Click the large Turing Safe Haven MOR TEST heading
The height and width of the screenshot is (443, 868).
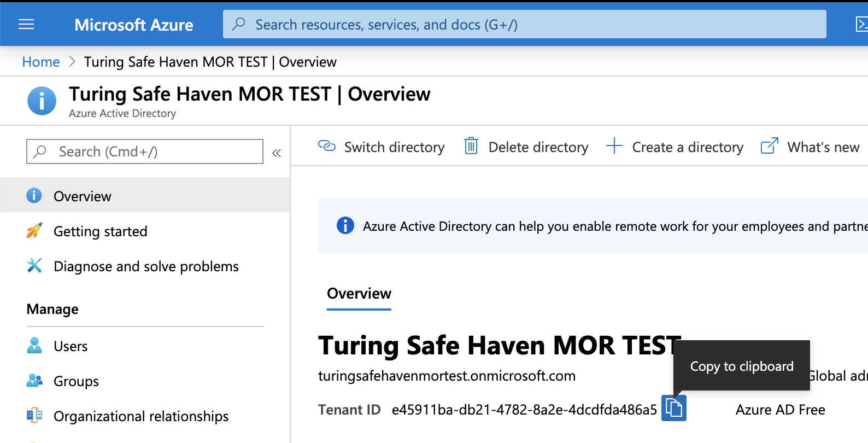click(x=500, y=345)
